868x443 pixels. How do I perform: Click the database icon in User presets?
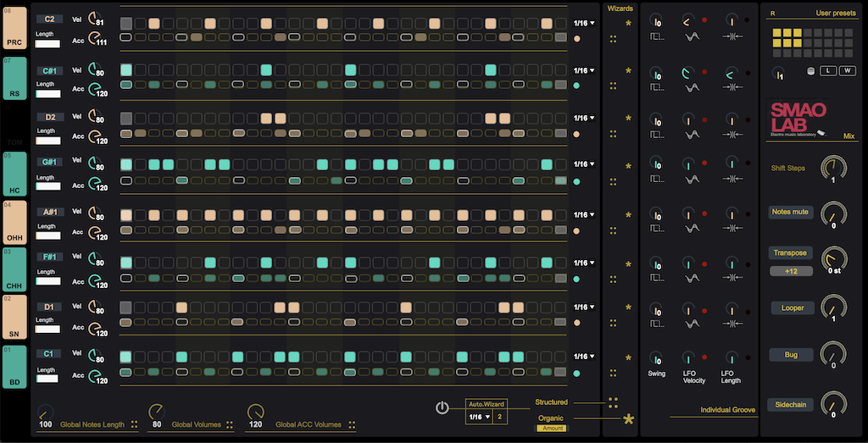point(810,71)
